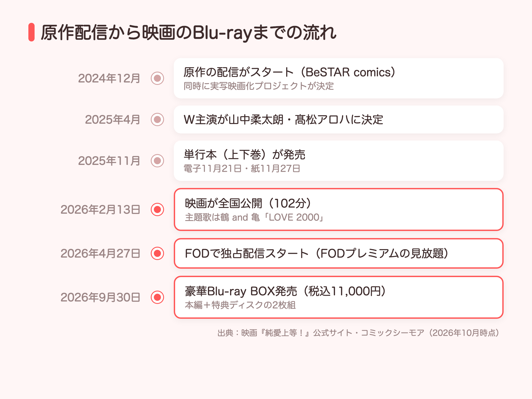Click the 2024年12月 timeline marker dot
The height and width of the screenshot is (399, 532).
click(157, 78)
